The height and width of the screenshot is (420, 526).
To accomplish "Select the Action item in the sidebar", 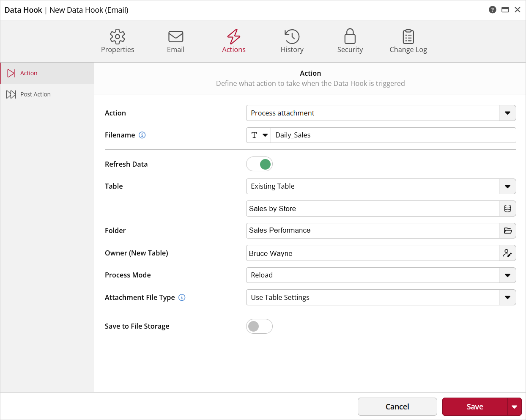I will pos(47,73).
